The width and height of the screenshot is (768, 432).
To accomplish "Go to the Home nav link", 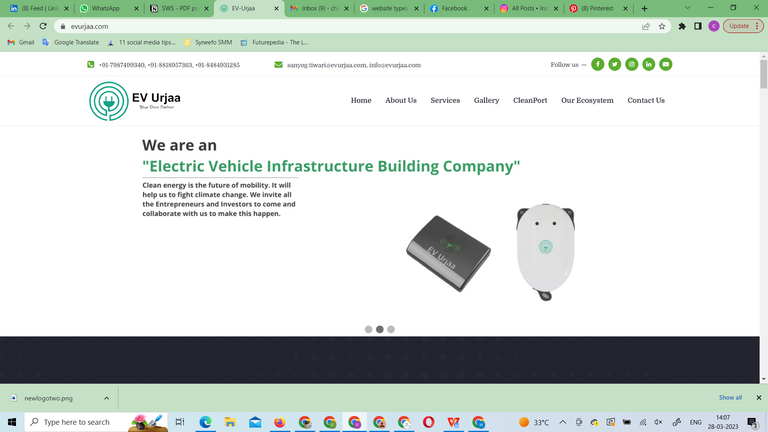I will (361, 100).
